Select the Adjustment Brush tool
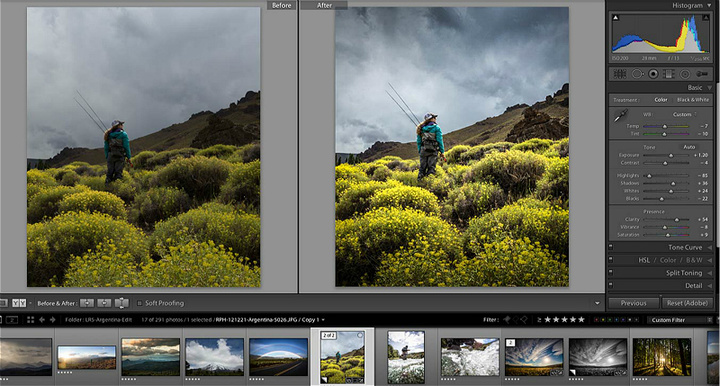The height and width of the screenshot is (386, 720). 702,74
